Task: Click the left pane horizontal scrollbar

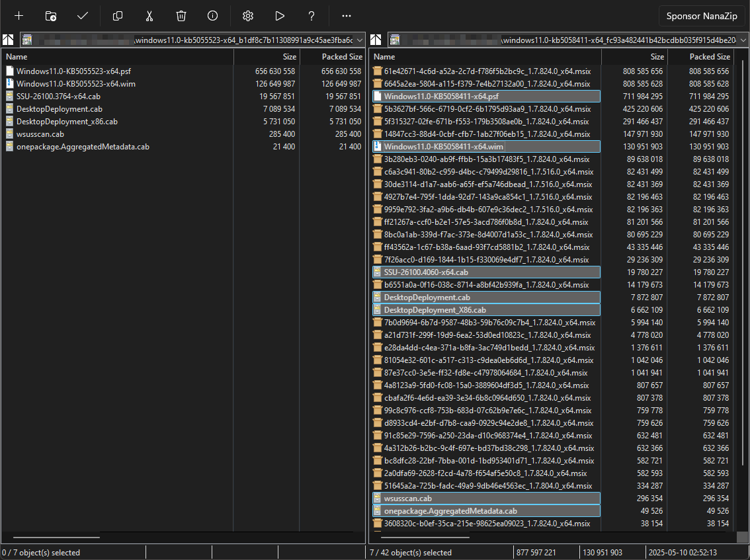Action: 56,538
